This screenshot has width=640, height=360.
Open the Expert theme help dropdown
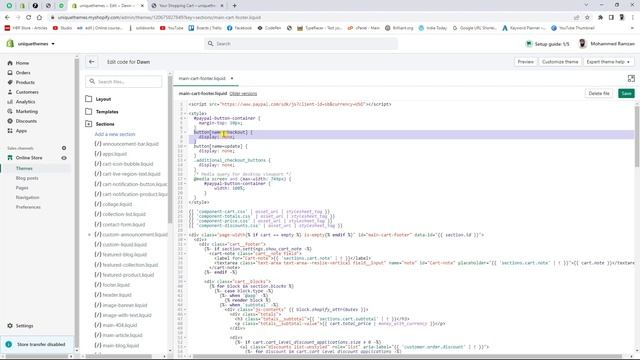click(x=608, y=62)
